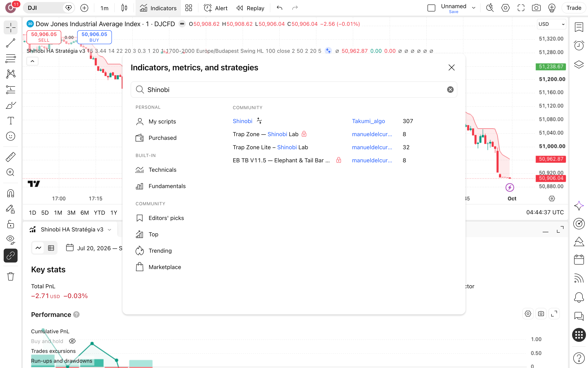Expand the Unnamed layout dropdown arrow

tap(473, 8)
